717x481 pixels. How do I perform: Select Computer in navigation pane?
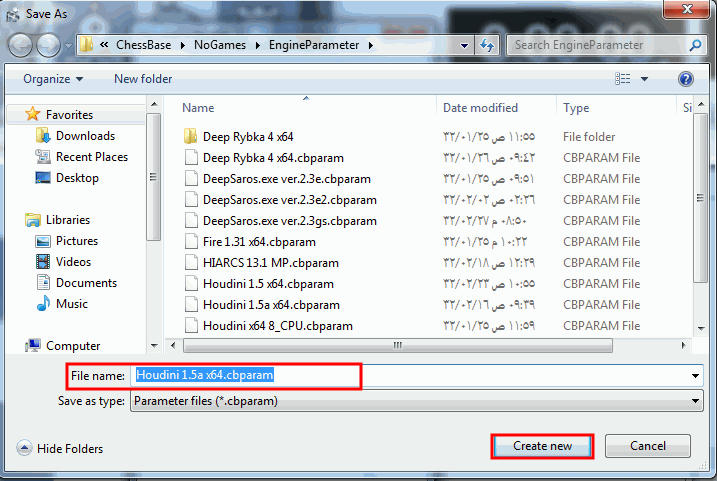point(73,346)
